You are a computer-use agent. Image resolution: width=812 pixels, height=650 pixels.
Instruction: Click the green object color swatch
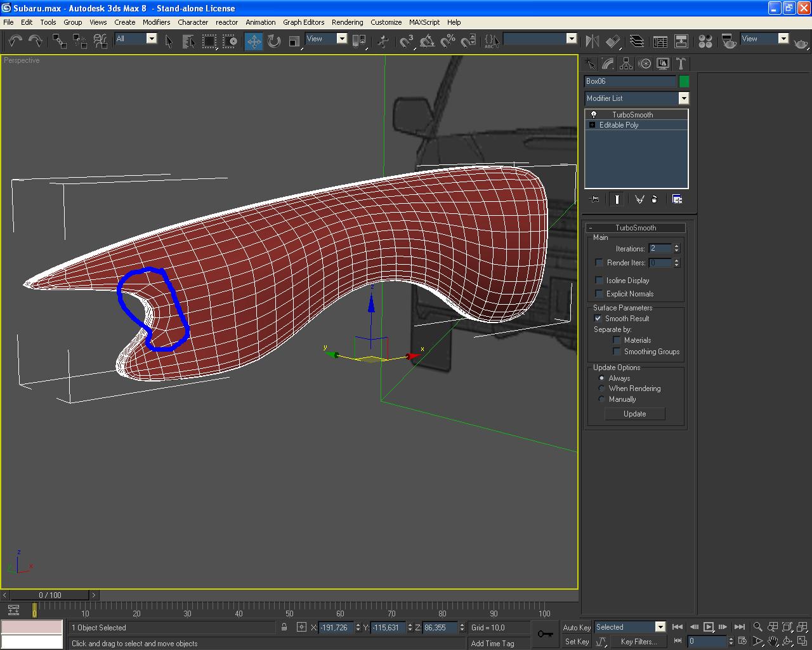click(x=684, y=81)
